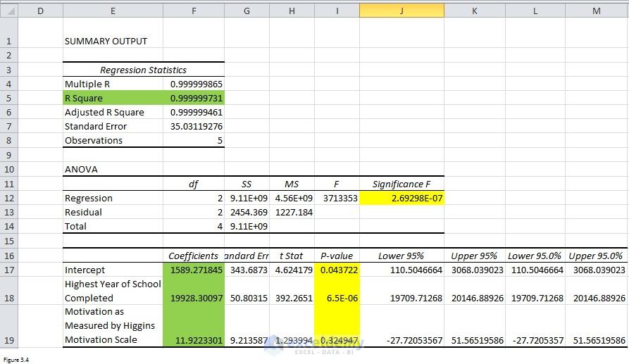Click the df header cell
Viewport: 629px width, 364px height.
click(194, 184)
